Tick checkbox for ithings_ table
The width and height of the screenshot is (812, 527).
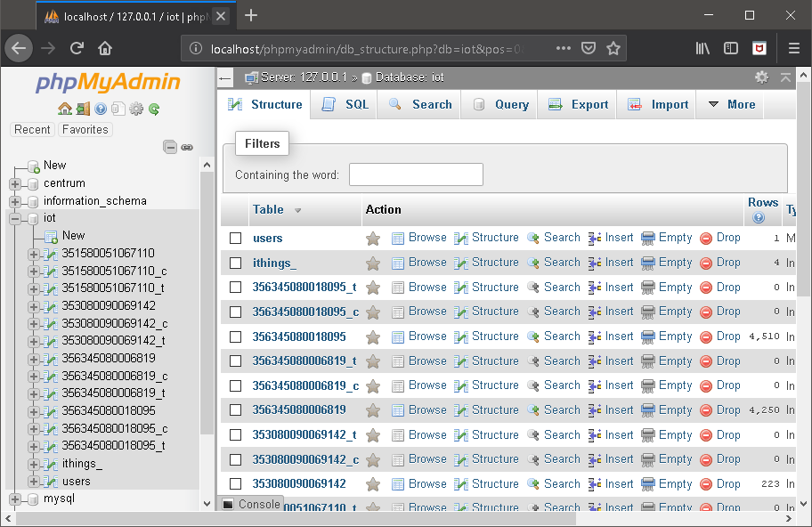tap(236, 263)
